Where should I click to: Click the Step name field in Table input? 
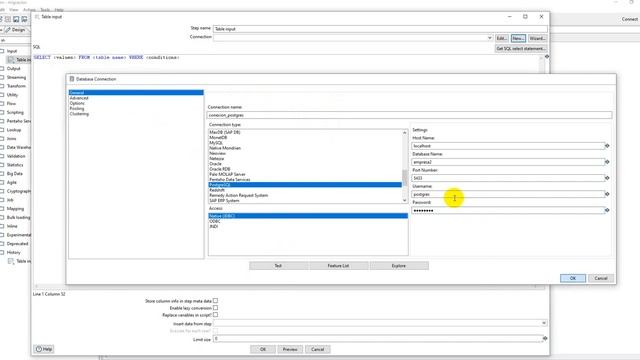380,29
